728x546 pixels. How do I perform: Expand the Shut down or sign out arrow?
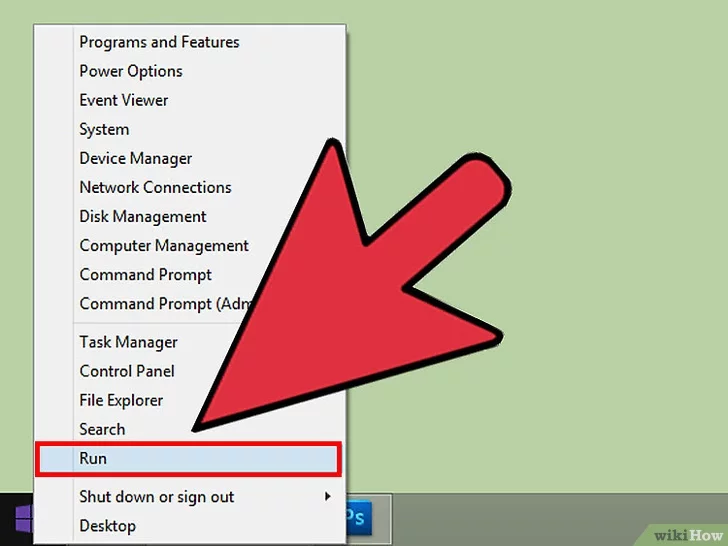[328, 496]
